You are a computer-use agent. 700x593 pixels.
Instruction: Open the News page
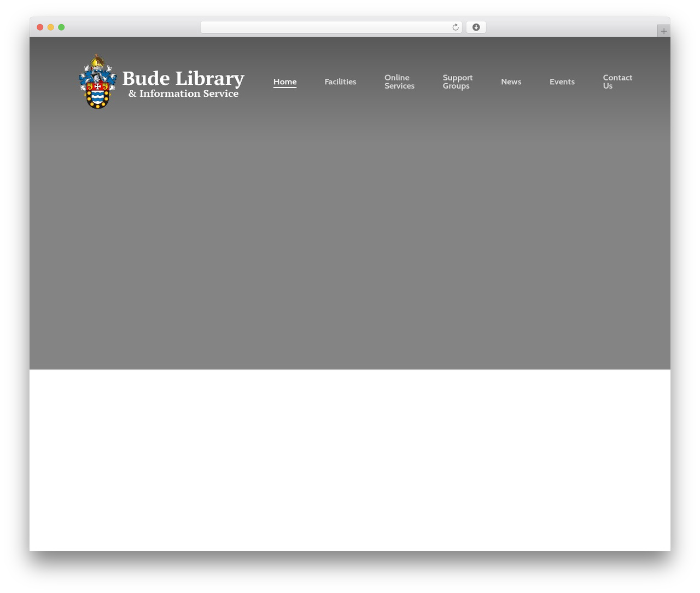tap(511, 82)
